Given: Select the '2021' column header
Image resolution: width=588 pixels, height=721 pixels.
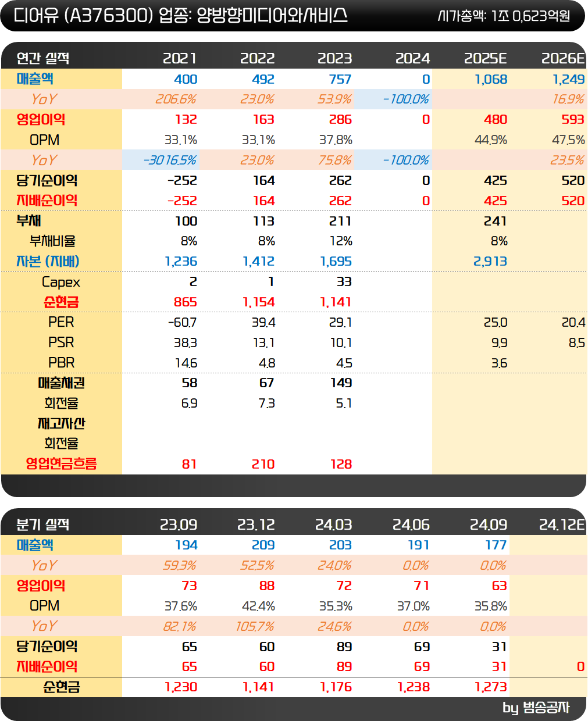Looking at the screenshot, I should (x=180, y=58).
